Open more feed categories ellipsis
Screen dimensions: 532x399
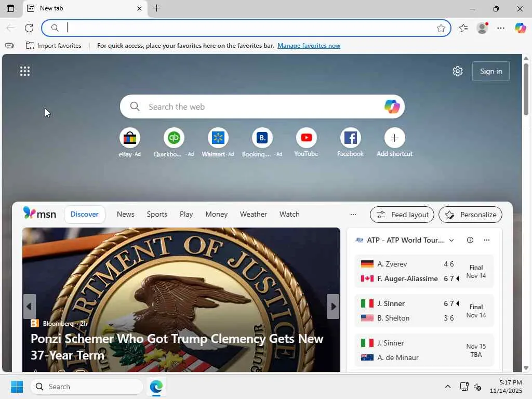(x=353, y=215)
